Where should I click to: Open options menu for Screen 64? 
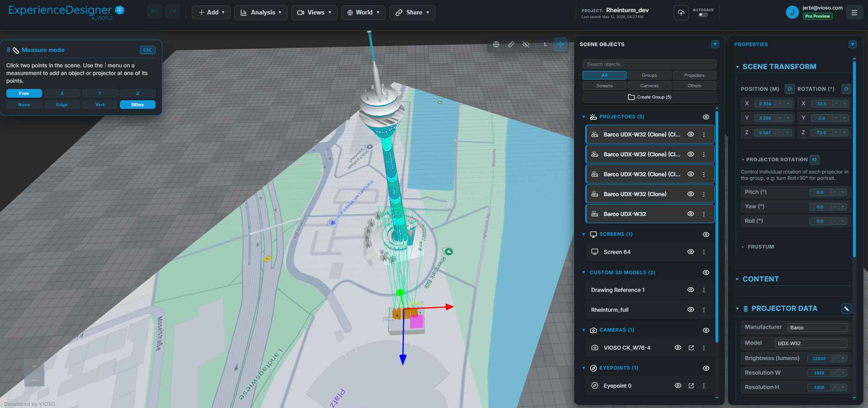point(704,252)
